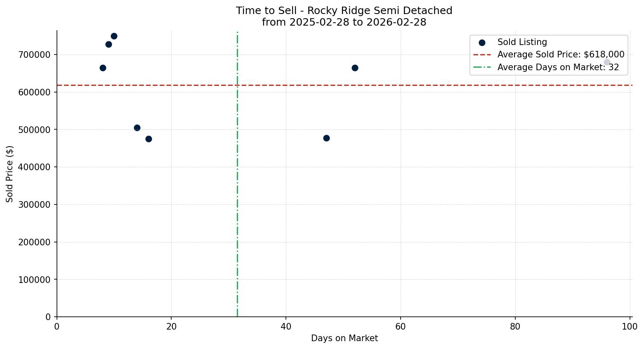The width and height of the screenshot is (644, 349).
Task: Click the red dashed line sample in legend
Action: point(482,55)
